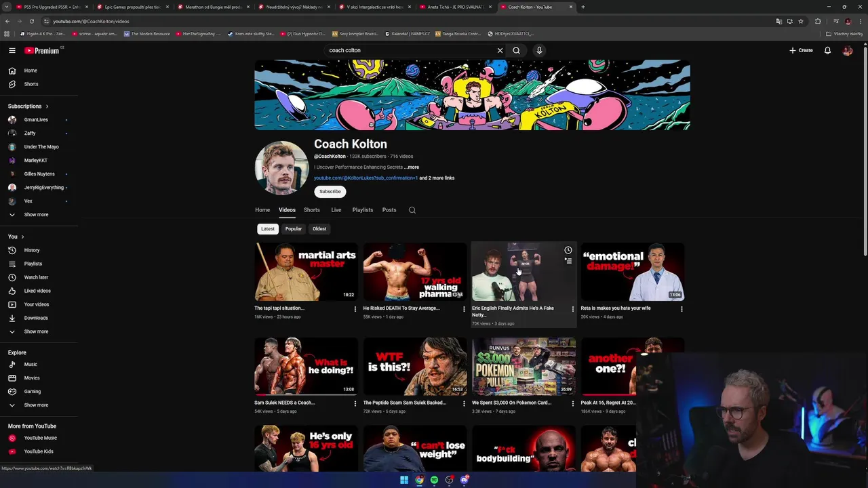Open channel Posts tab
This screenshot has width=868, height=488.
tap(389, 210)
